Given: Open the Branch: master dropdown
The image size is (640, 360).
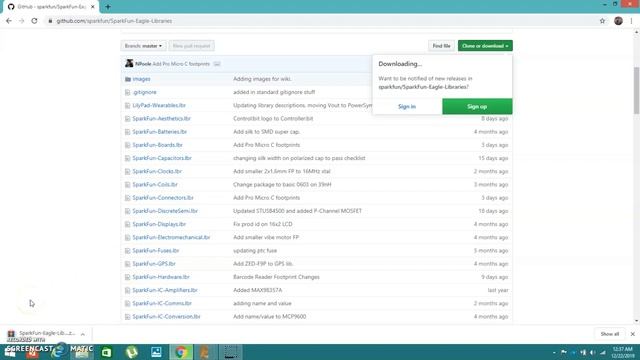Looking at the screenshot, I should tap(143, 46).
